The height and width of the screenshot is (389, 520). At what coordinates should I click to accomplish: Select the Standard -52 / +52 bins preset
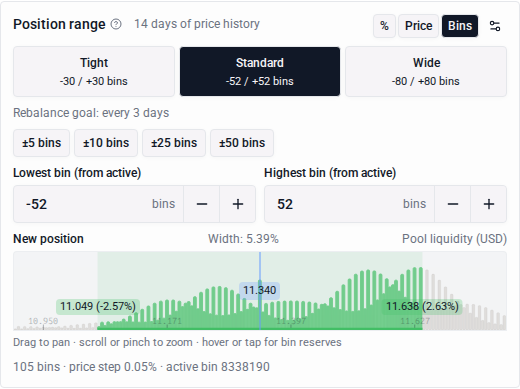point(260,72)
